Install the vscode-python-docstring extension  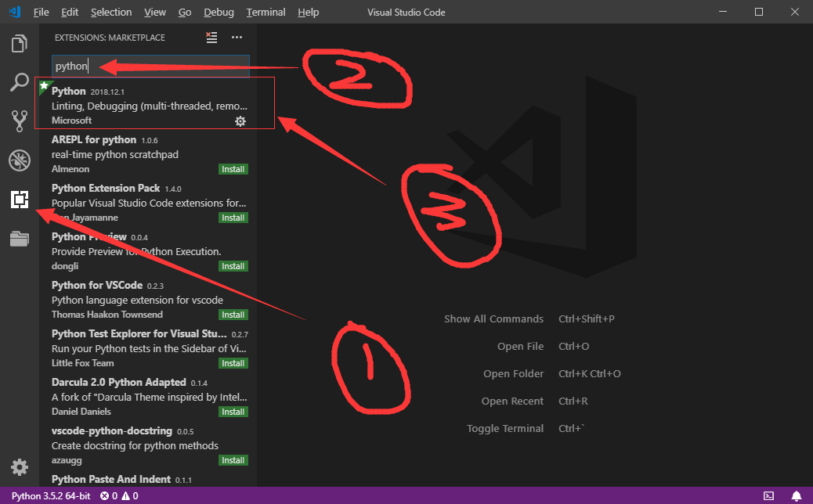pyautogui.click(x=233, y=460)
